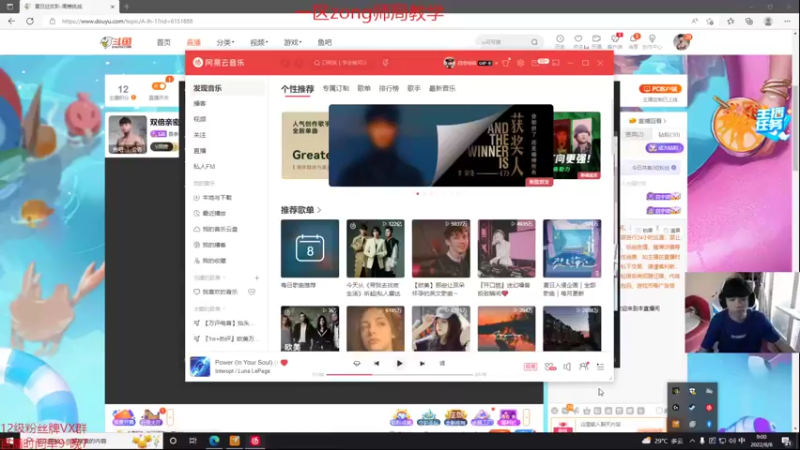Start heartbeat mode next to 我喜欢的音乐
This screenshot has height=450, width=800.
pos(252,292)
